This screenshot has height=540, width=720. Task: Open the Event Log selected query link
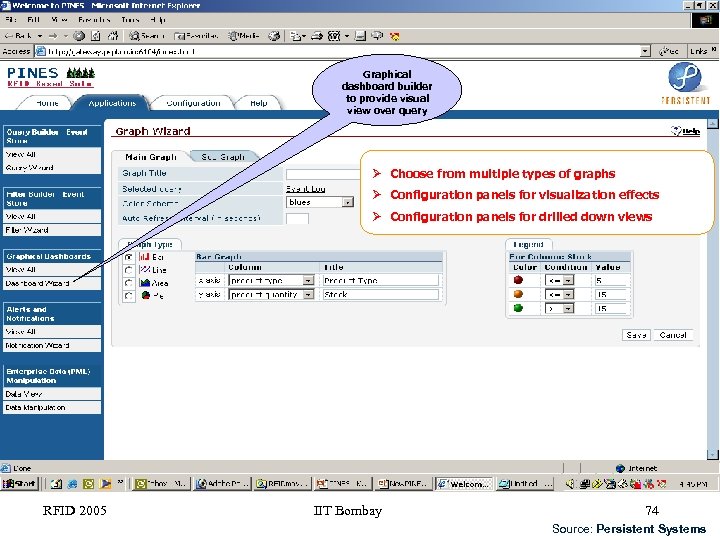[305, 189]
